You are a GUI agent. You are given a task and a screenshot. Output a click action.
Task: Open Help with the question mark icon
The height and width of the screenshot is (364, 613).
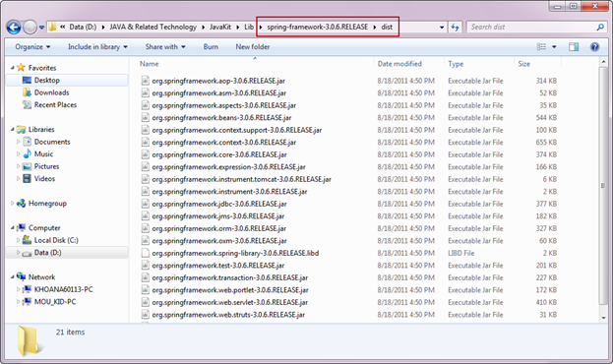[594, 47]
